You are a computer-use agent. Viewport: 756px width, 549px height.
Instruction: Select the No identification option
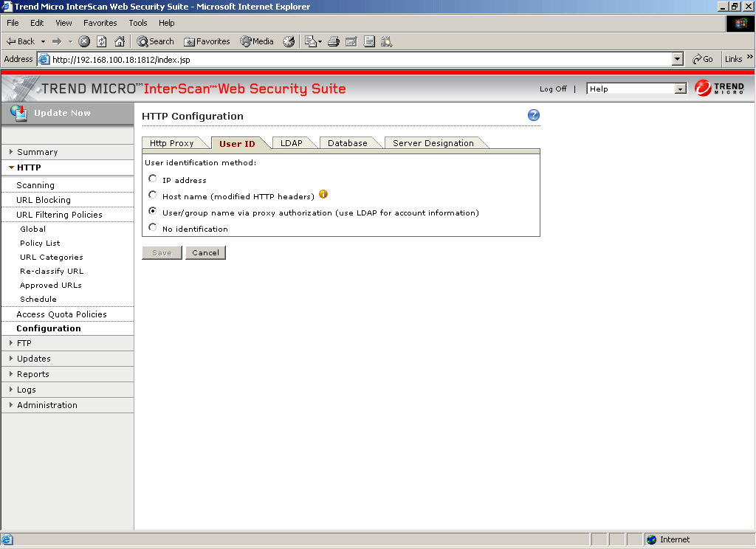[x=153, y=228]
